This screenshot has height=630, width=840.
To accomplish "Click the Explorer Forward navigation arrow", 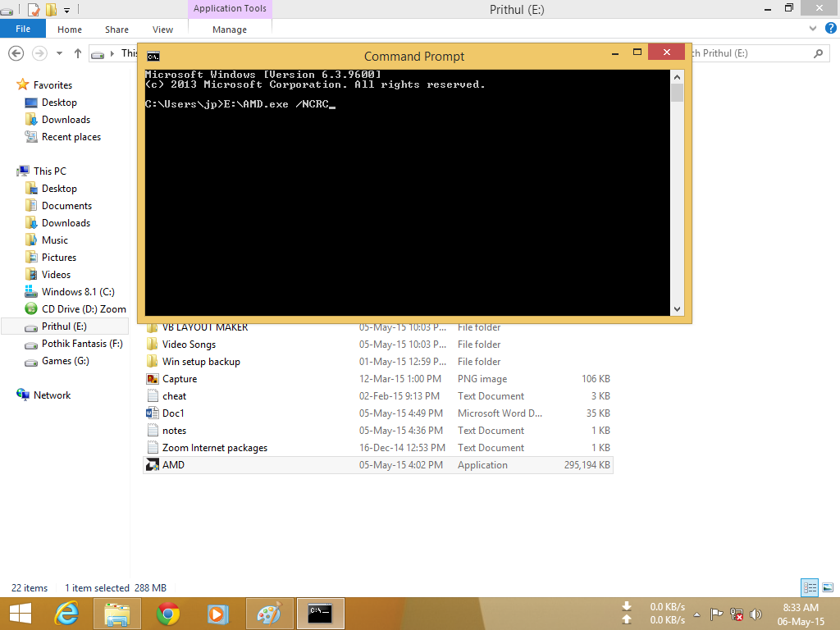I will click(39, 53).
